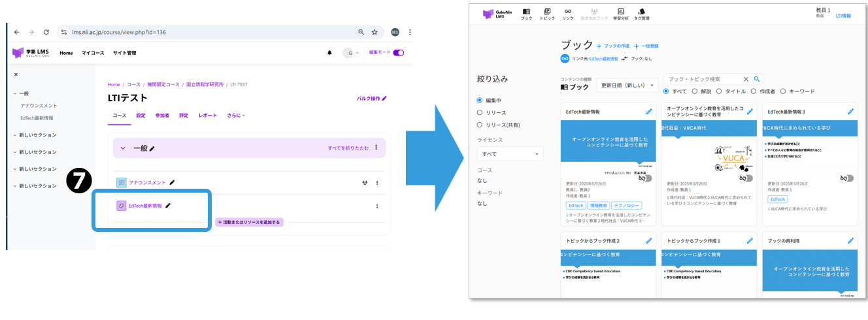Screen dimensions: 868x320
Task: Click pencil icon on オープンオンライン教育 book card
Action: point(750,112)
